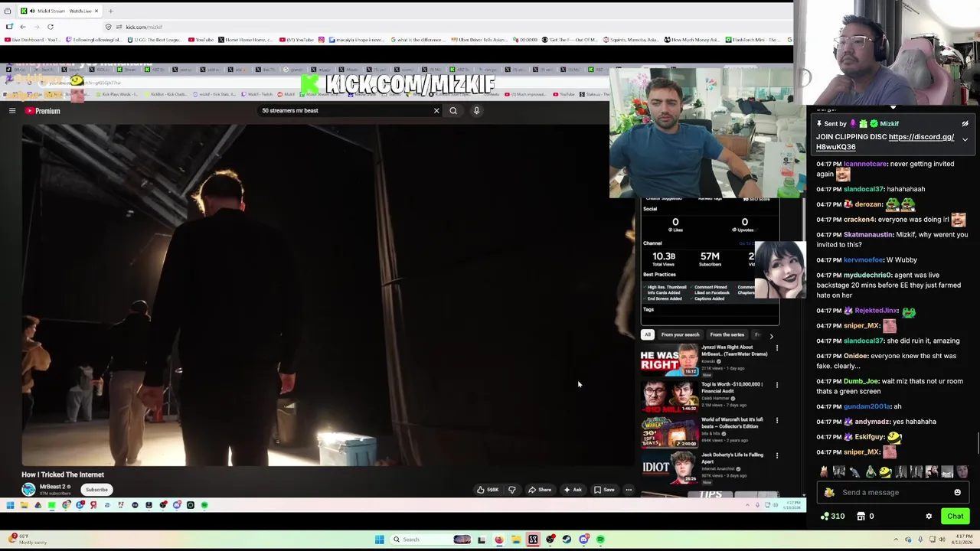Viewport: 980px width, 551px height.
Task: Open the U.GG: The Best League bookmark
Action: [155, 40]
